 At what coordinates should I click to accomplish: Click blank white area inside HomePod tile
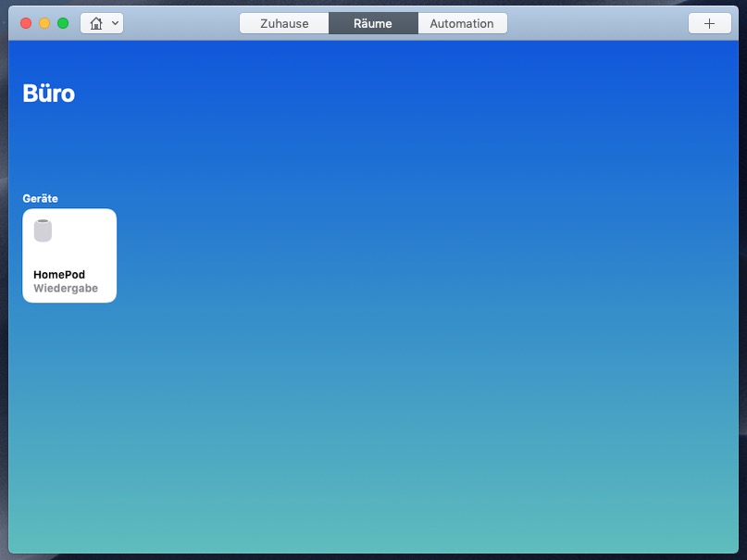tap(88, 236)
